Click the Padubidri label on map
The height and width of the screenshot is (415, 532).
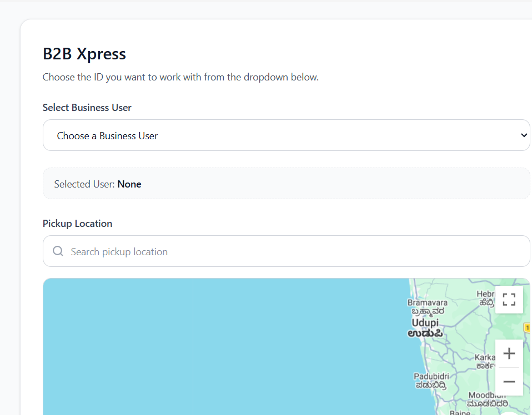[x=431, y=381]
